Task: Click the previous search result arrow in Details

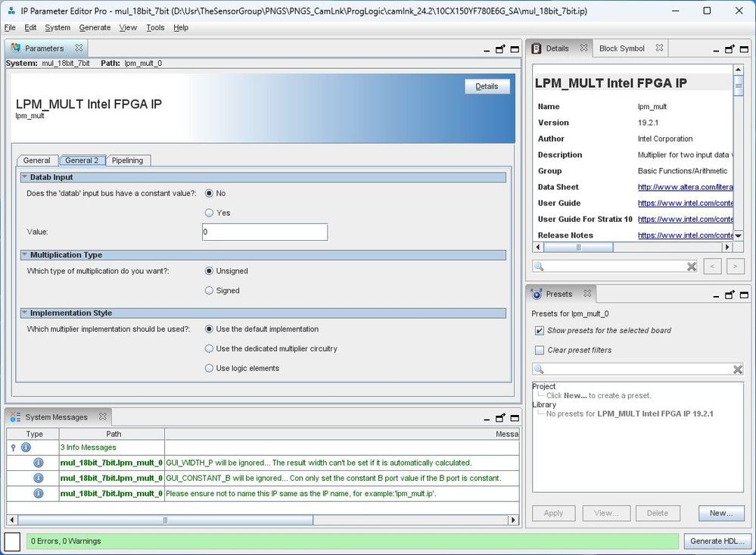Action: pyautogui.click(x=712, y=266)
